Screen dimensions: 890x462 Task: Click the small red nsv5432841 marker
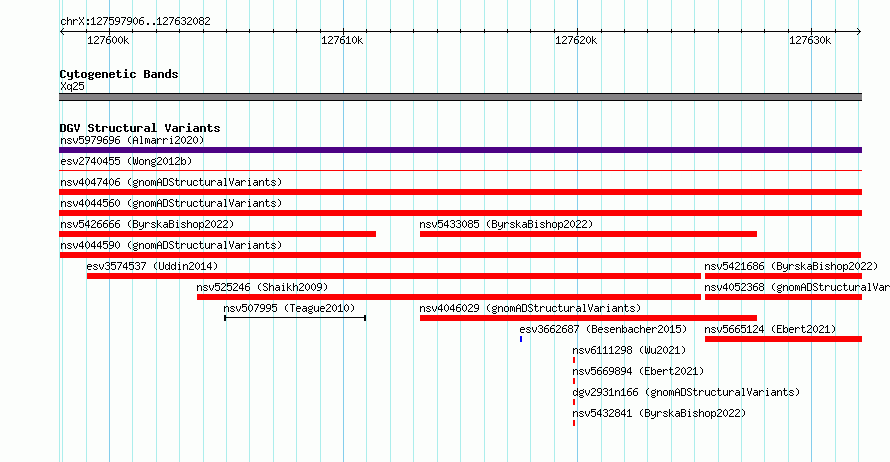(x=574, y=423)
